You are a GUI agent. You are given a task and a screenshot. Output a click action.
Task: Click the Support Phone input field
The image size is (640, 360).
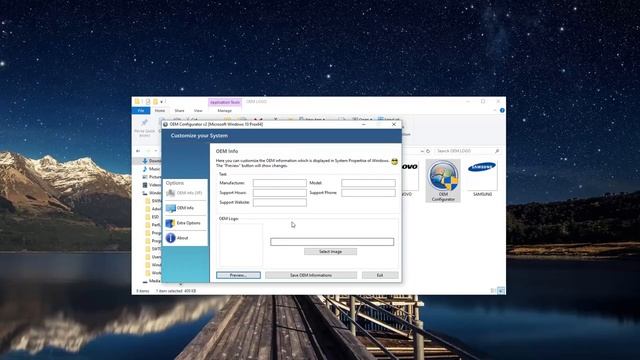click(x=368, y=193)
